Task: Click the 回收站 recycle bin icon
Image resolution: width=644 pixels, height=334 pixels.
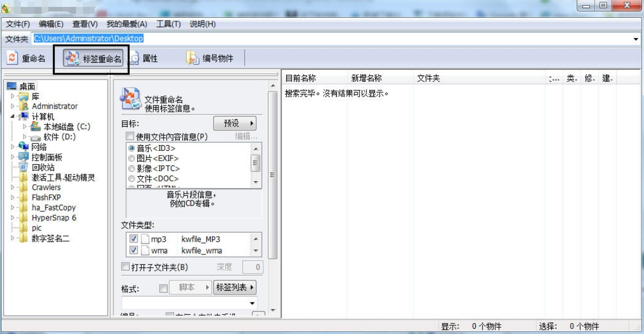Action: click(x=24, y=167)
